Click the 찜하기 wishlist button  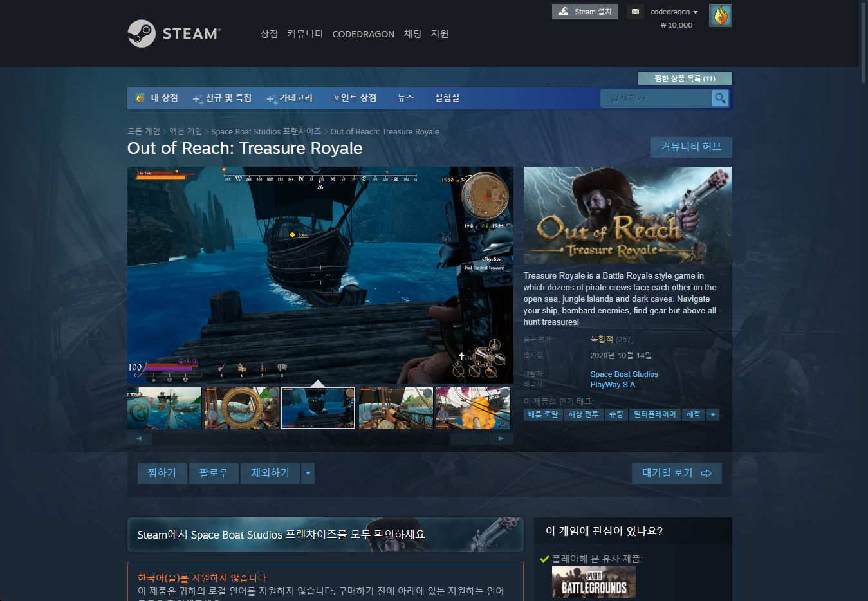click(162, 473)
